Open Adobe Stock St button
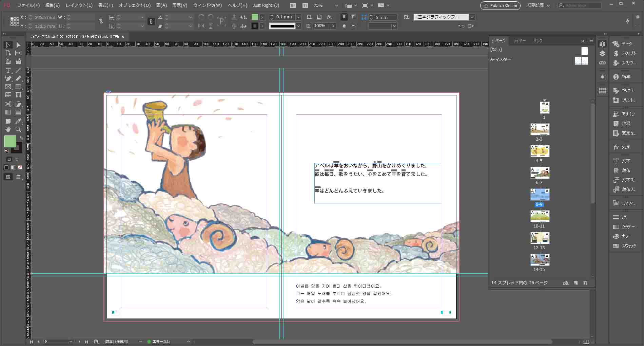The image size is (644, 346). 305,5
